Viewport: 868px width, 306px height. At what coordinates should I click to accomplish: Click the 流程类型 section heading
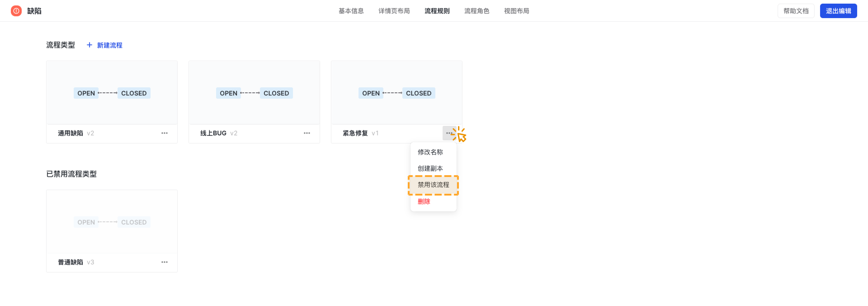60,45
